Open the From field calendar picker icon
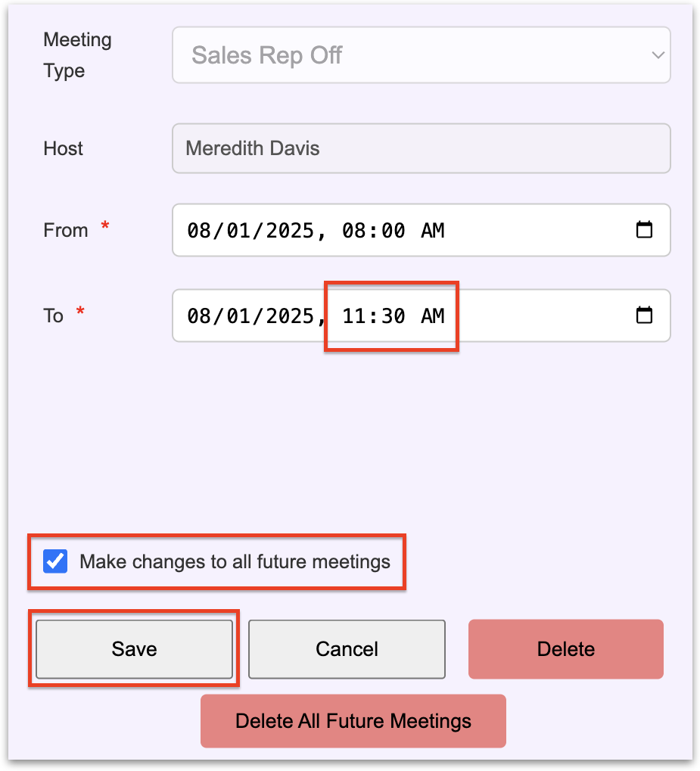The height and width of the screenshot is (771, 700). pyautogui.click(x=644, y=230)
